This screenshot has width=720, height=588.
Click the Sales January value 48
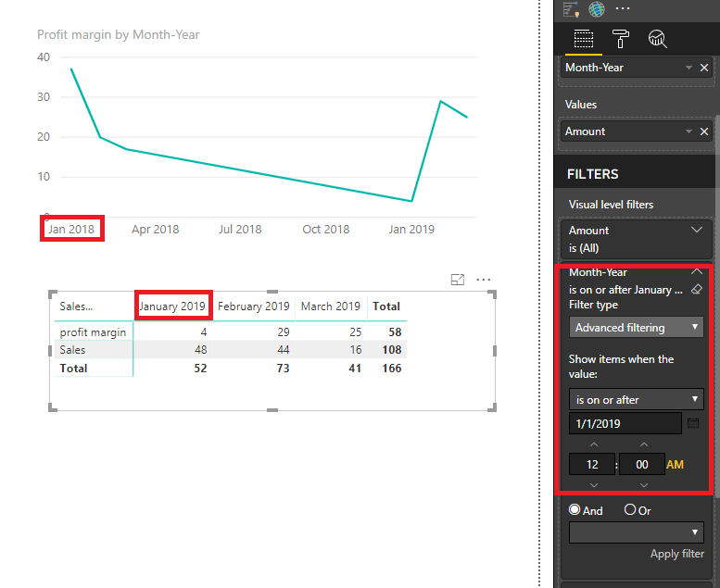(x=201, y=350)
